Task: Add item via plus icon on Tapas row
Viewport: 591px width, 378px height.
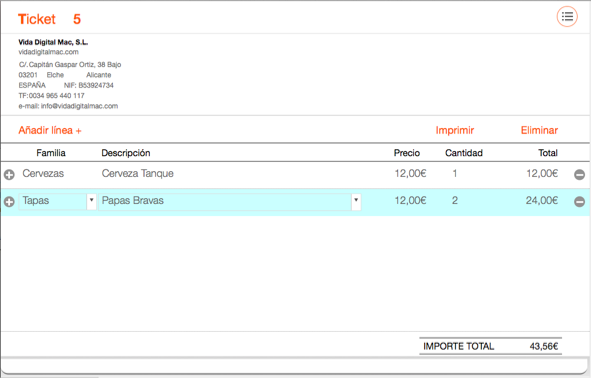Action: click(9, 202)
